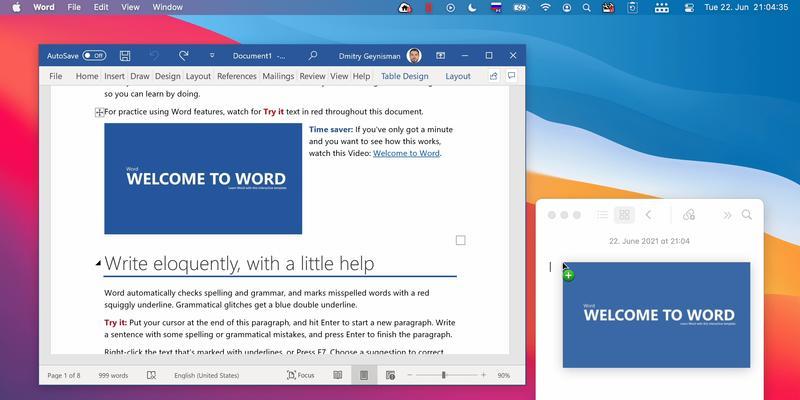Open the Table Design contextual tab
The width and height of the screenshot is (800, 400).
click(405, 76)
